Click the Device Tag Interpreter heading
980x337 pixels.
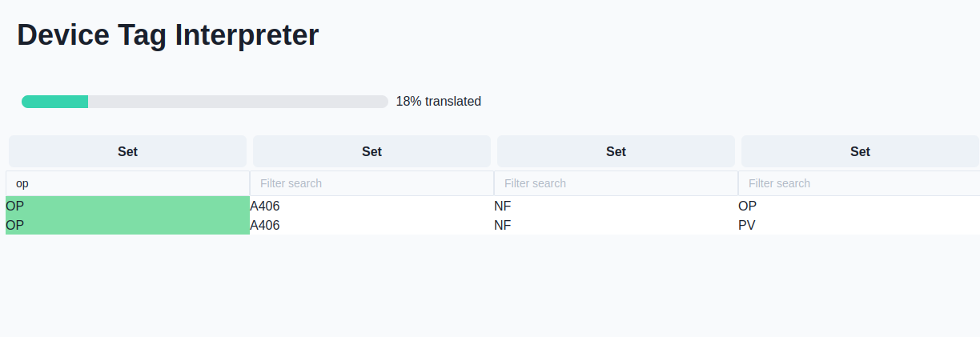pos(168,35)
